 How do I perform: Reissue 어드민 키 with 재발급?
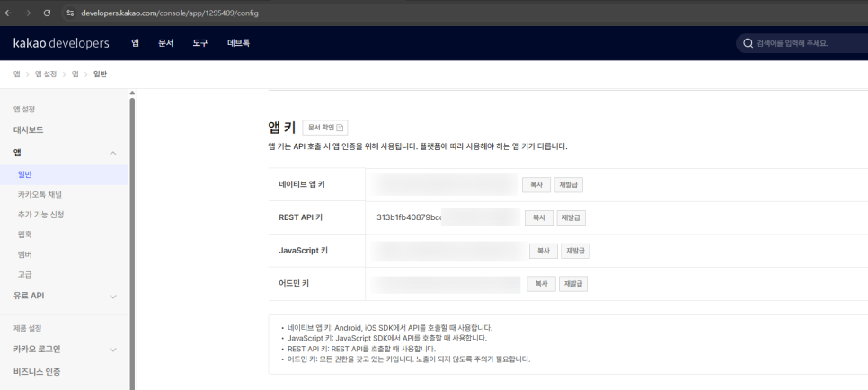pyautogui.click(x=573, y=284)
